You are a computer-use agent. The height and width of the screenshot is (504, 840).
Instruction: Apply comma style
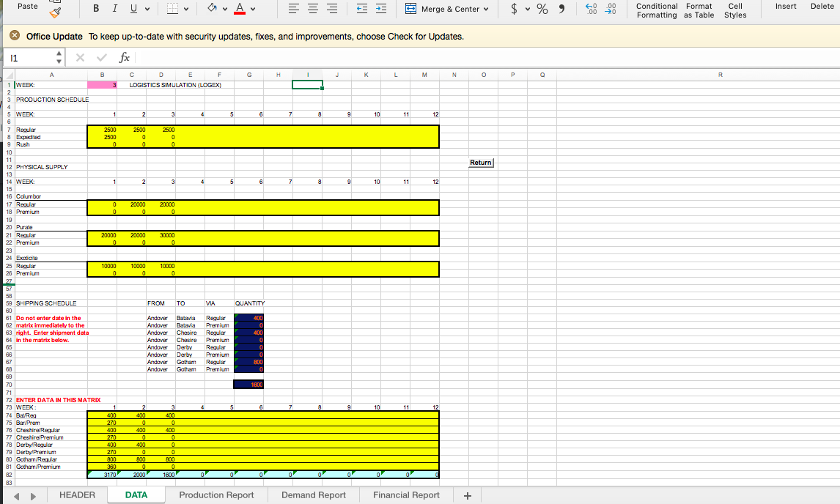561,9
